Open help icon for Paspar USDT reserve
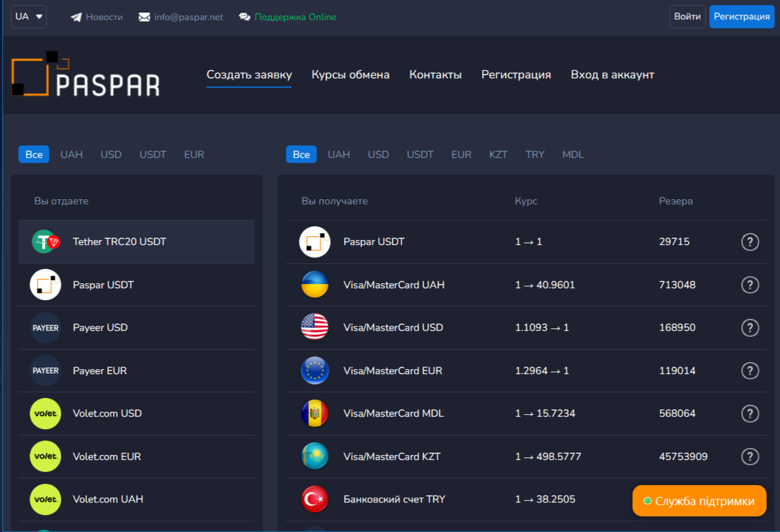780x532 pixels. point(750,242)
